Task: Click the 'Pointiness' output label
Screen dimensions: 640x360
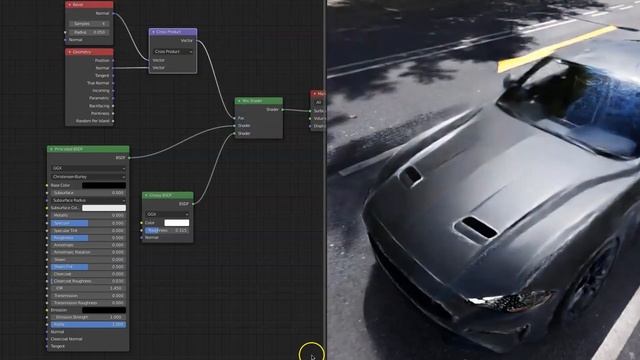Action: tap(100, 113)
